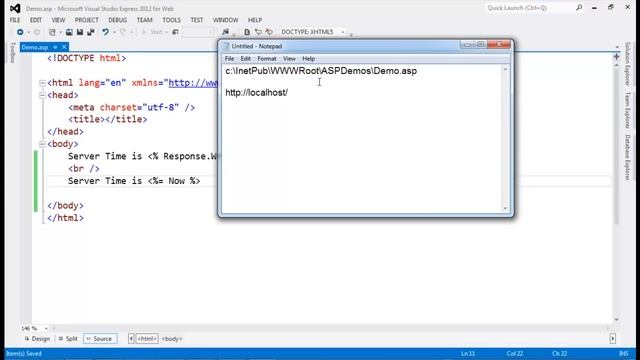640x360 pixels.
Task: Open the HELP menu in Visual Studio
Action: pos(255,20)
